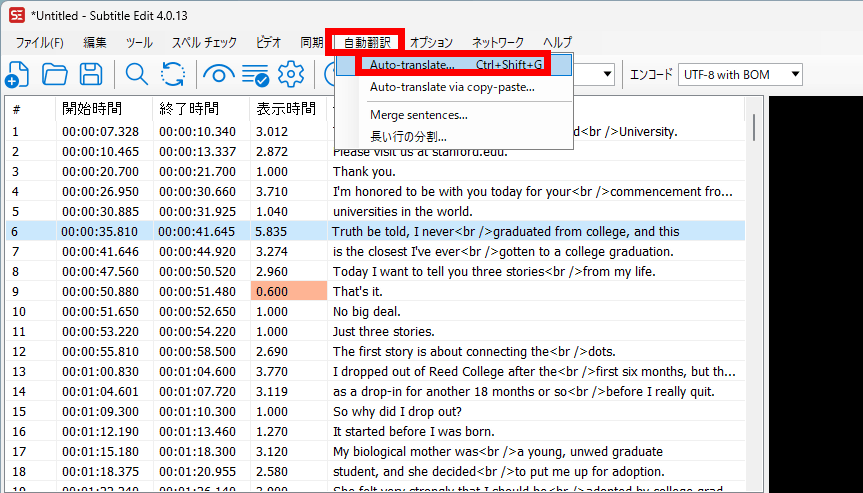Click end time 00:01:18.300
863x493 pixels.
coord(198,452)
